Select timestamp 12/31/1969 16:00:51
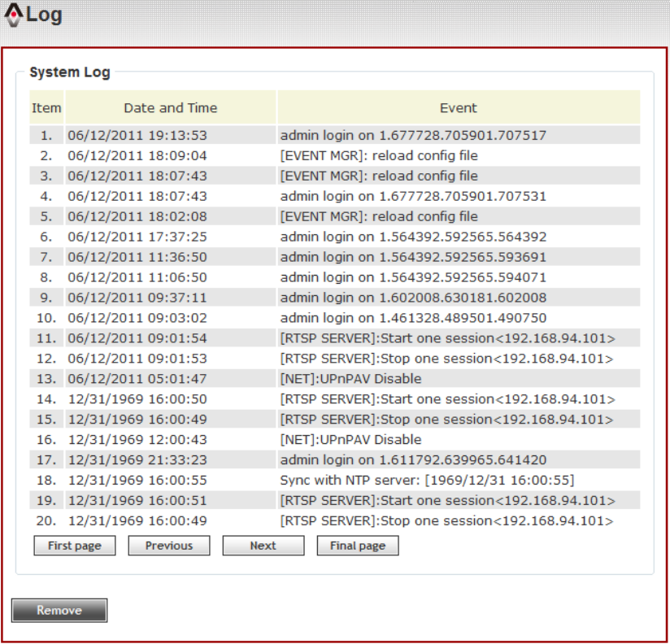The width and height of the screenshot is (670, 644). [x=137, y=501]
